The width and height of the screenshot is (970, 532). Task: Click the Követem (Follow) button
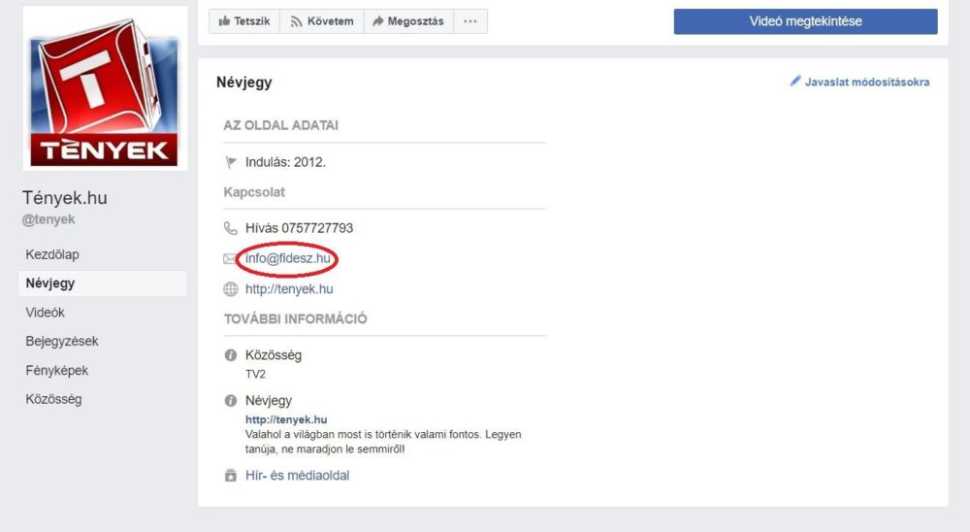322,21
